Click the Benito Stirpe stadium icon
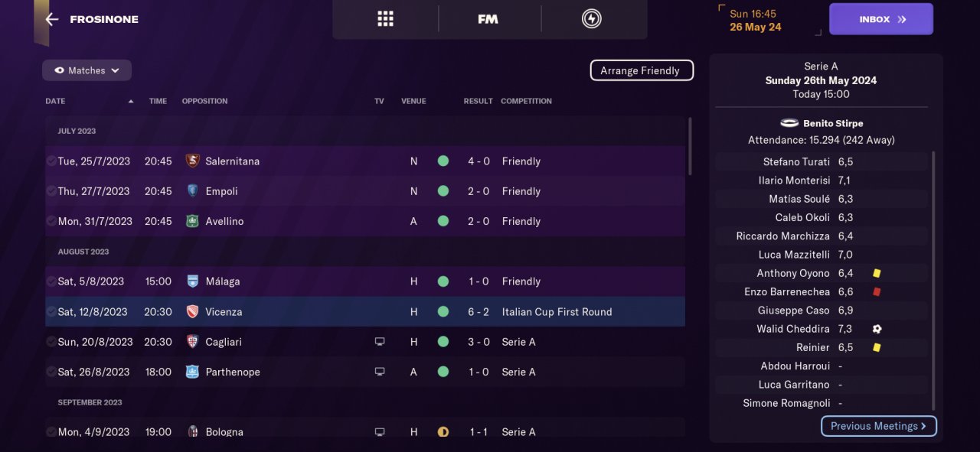 coord(789,123)
